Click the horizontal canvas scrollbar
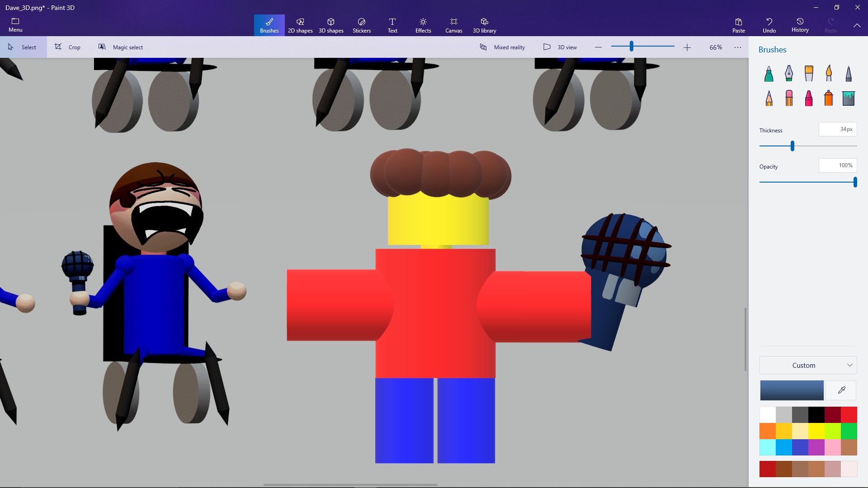Image resolution: width=868 pixels, height=488 pixels. pyautogui.click(x=350, y=485)
